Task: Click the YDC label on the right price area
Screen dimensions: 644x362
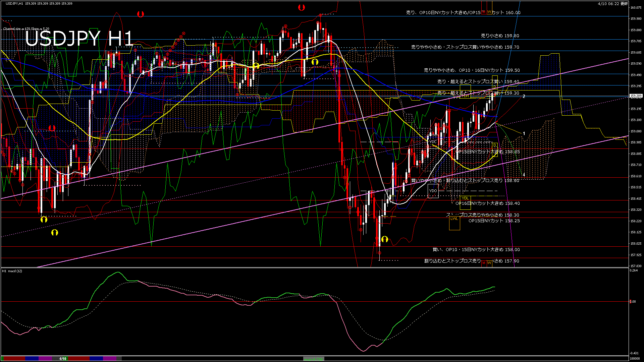Action: coord(432,142)
